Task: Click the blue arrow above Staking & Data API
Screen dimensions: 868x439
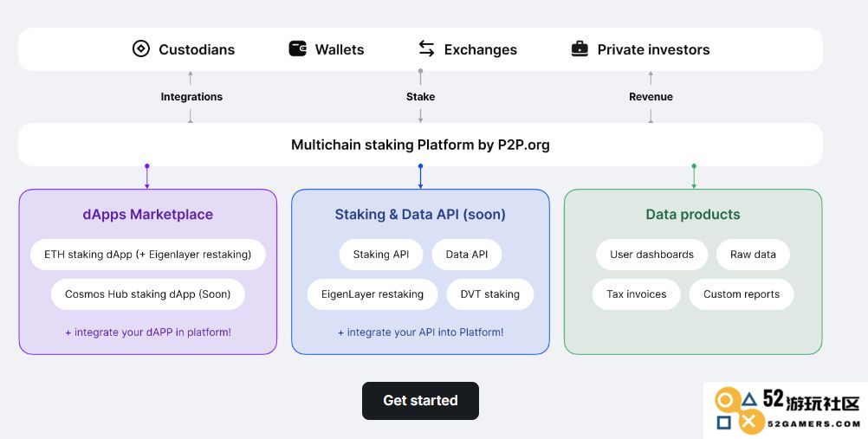Action: click(420, 177)
